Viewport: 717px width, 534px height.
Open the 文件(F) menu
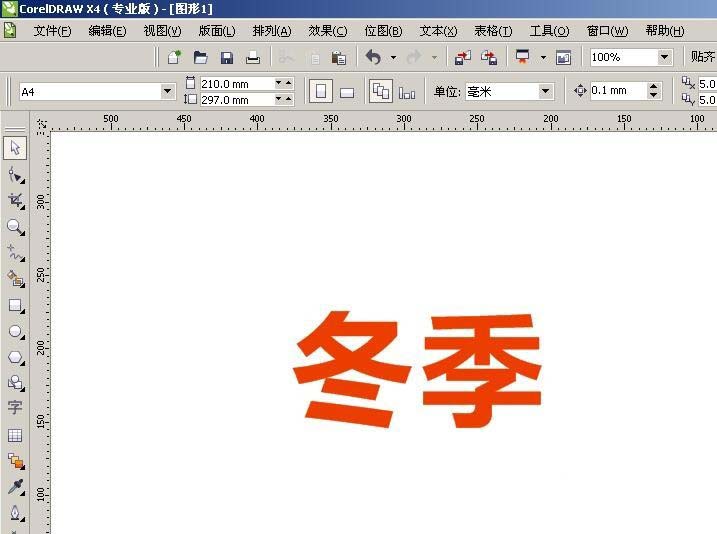(52, 31)
